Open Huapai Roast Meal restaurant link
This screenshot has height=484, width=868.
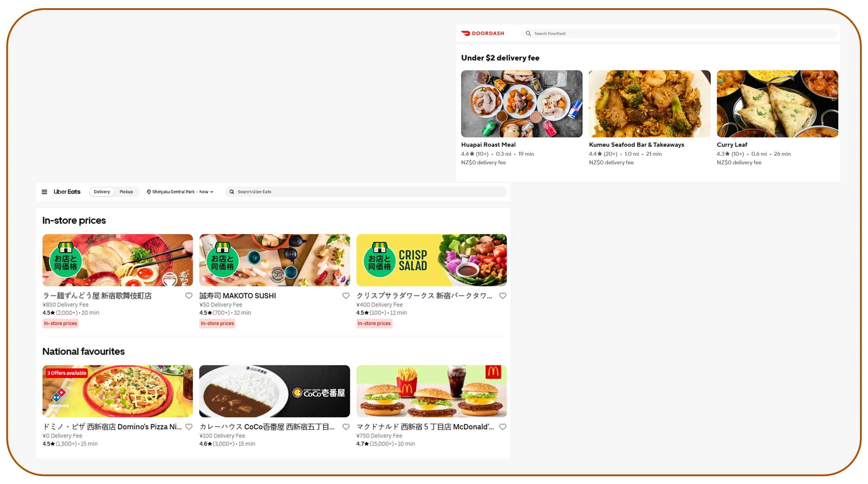click(x=488, y=145)
